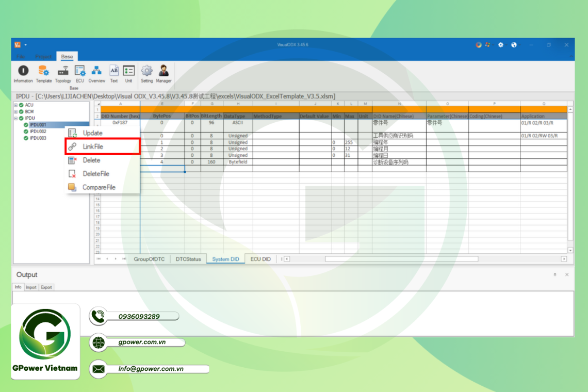Viewport: 588px width, 392px height.
Task: Open the Overview diagram tool
Action: coord(97,74)
